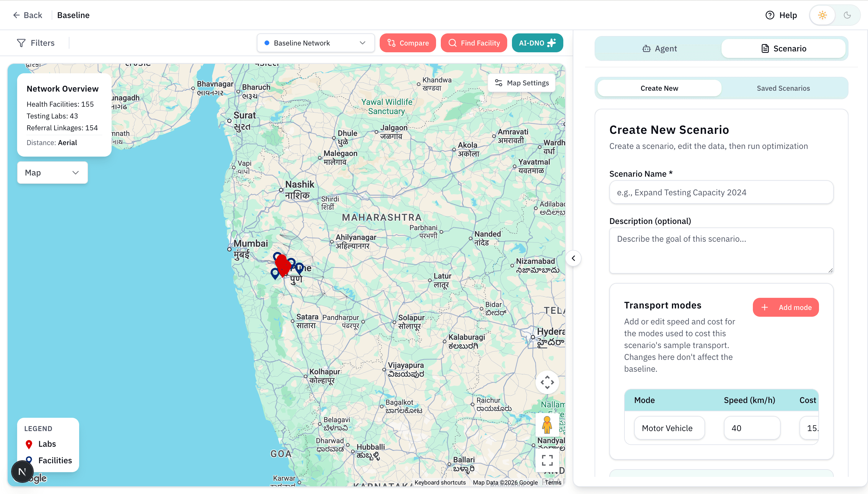The image size is (868, 494).
Task: Select the Street View pegman icon
Action: tap(547, 425)
